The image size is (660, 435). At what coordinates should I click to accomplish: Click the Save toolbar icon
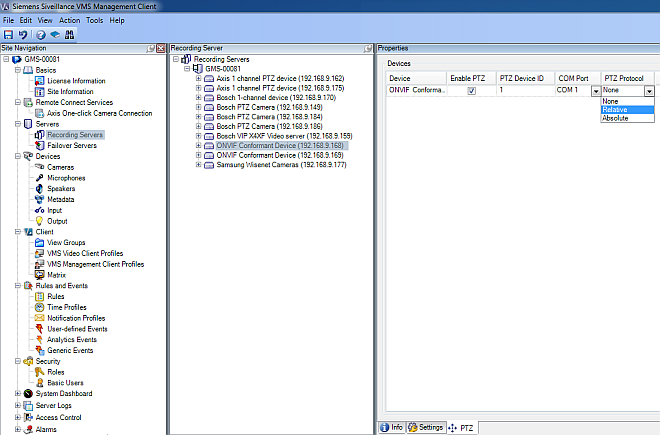click(x=8, y=35)
